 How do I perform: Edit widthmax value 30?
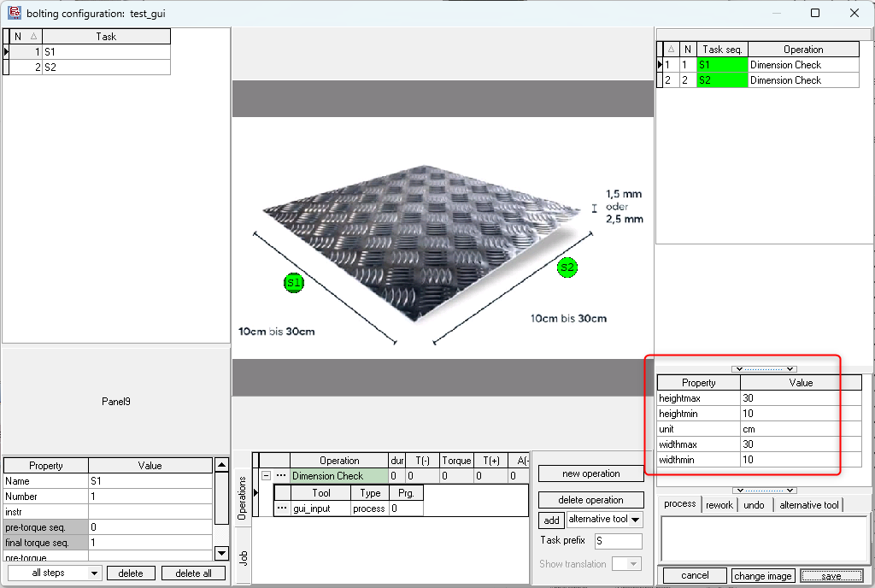point(801,444)
